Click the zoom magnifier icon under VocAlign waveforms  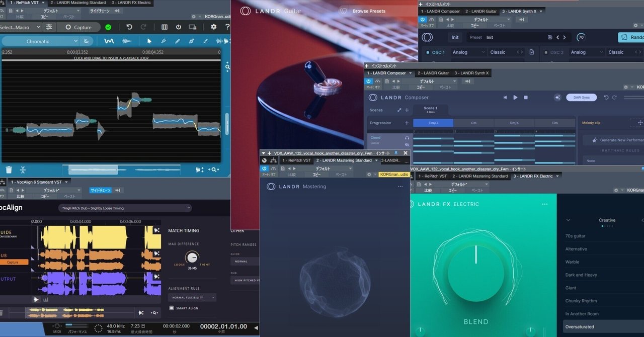(x=154, y=313)
